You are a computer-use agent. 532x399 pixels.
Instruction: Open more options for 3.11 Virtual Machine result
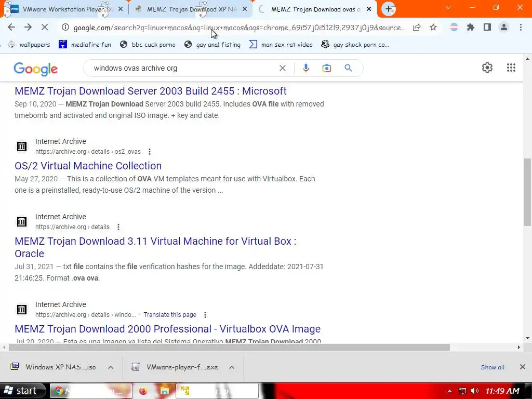tap(118, 227)
